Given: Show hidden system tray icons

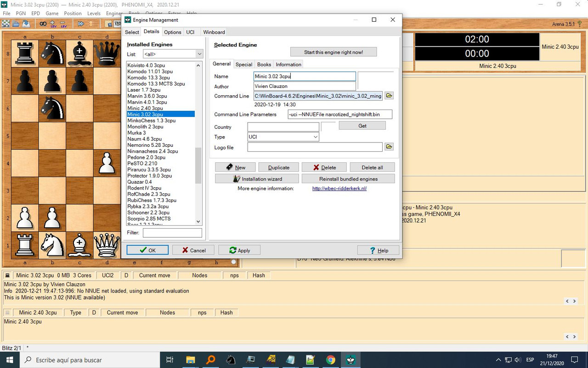Looking at the screenshot, I should 498,360.
